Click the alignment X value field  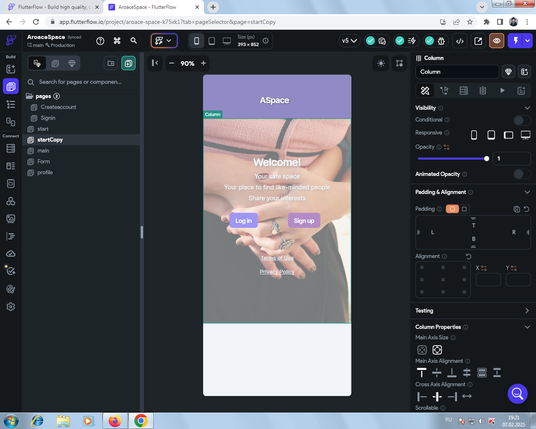(488, 280)
